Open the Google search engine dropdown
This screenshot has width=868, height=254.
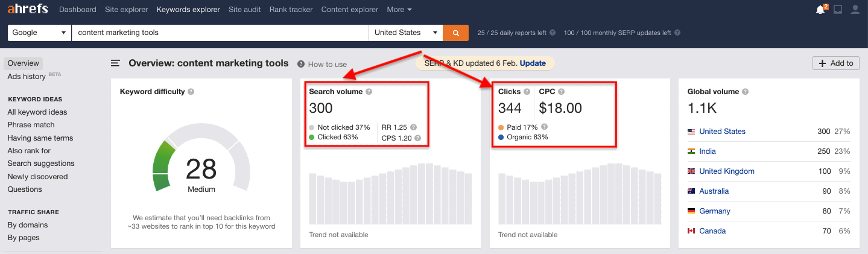point(39,33)
